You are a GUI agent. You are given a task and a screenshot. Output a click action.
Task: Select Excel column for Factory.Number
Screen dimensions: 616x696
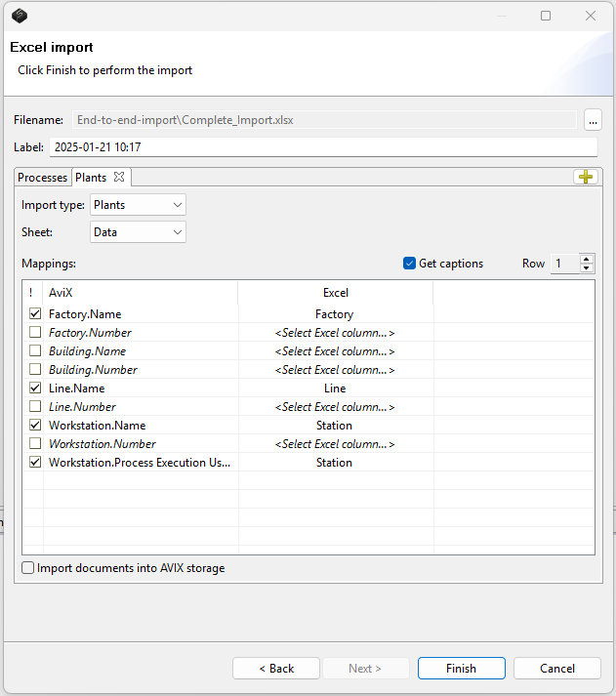(334, 333)
